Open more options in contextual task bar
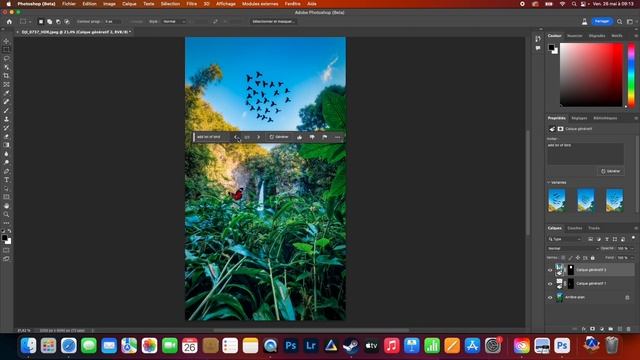 (x=337, y=137)
